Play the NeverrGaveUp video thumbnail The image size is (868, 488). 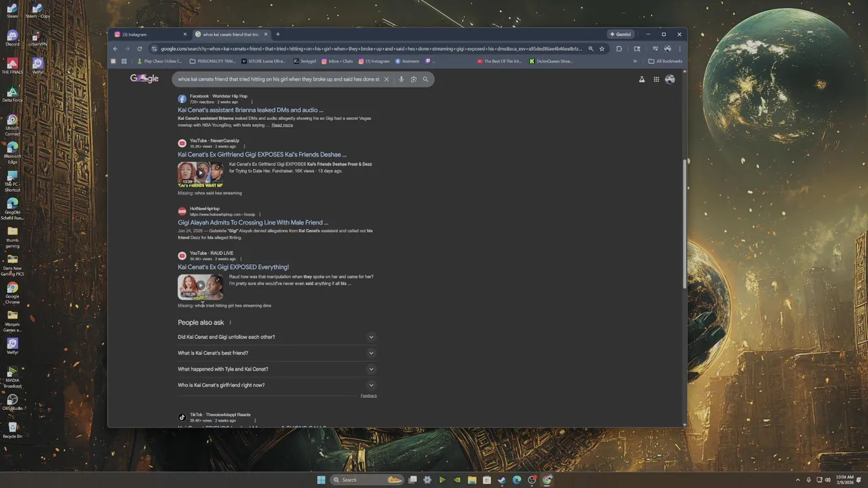pyautogui.click(x=200, y=174)
